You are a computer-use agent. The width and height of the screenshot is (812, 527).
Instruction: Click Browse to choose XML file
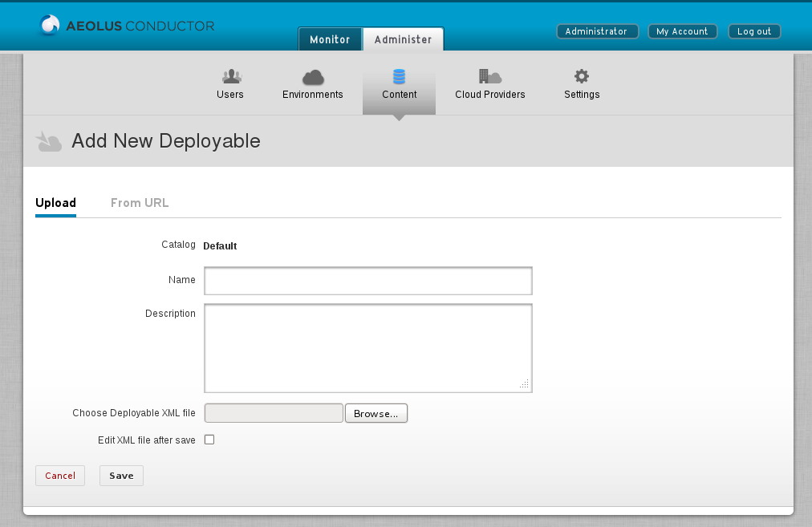pos(376,413)
